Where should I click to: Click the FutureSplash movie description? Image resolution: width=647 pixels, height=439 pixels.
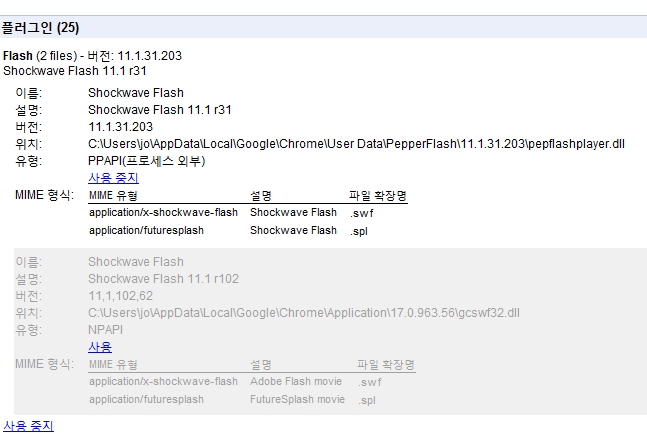click(x=297, y=400)
